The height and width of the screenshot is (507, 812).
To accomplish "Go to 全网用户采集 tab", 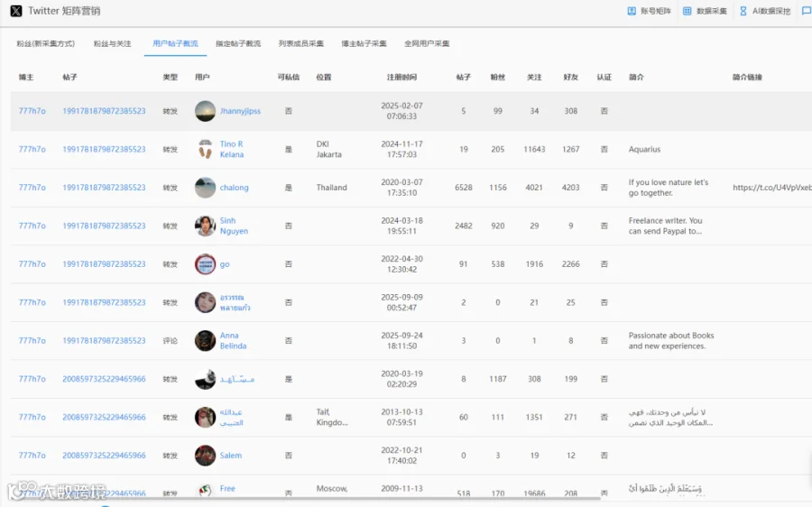I will click(427, 43).
